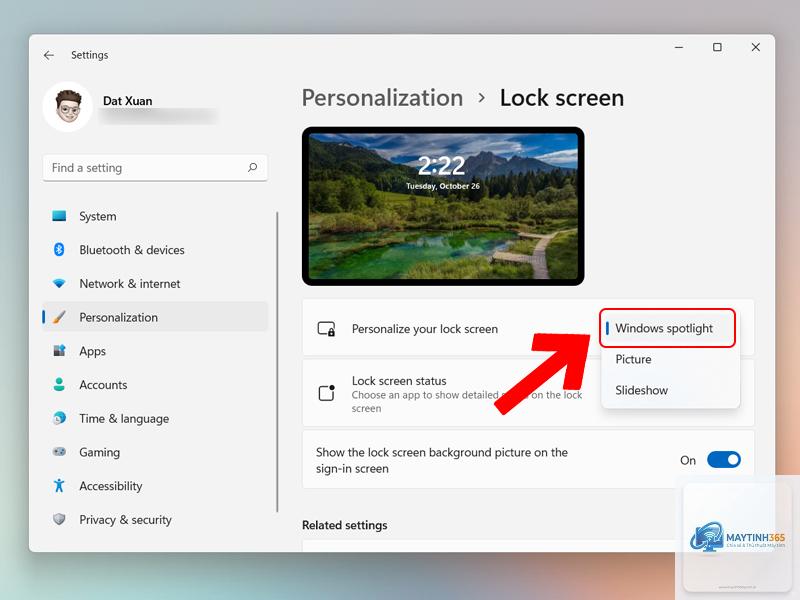
Task: Open Accessibility settings category
Action: (155, 485)
